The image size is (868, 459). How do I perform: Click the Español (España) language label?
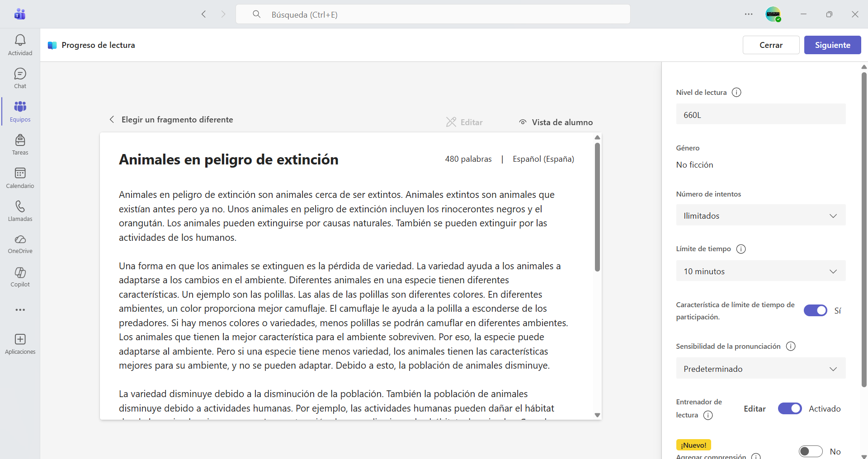pos(543,159)
